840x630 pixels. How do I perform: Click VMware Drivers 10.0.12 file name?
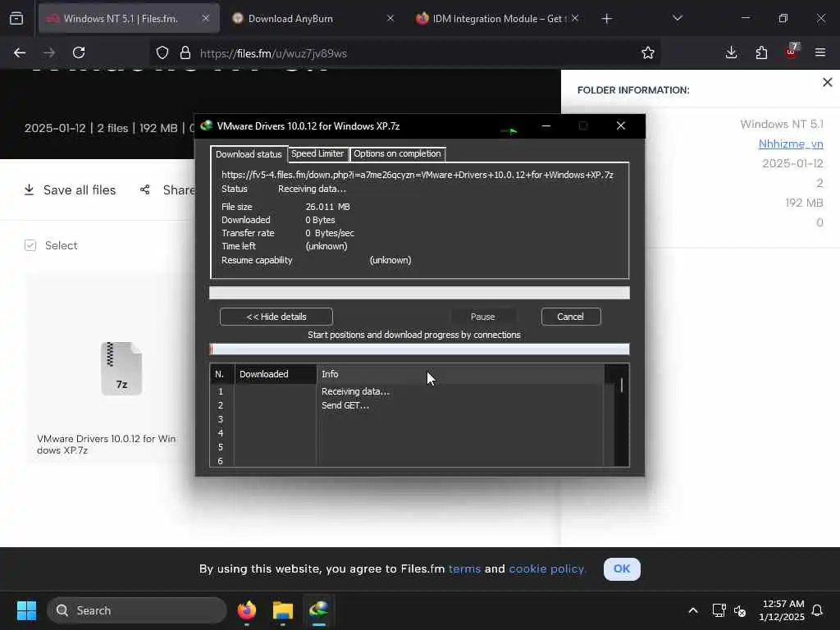pyautogui.click(x=107, y=445)
